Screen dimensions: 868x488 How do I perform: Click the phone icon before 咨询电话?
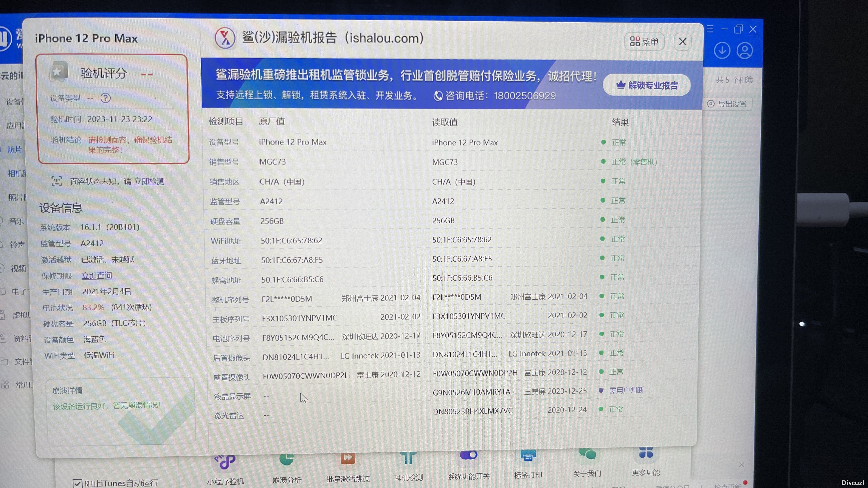click(438, 96)
